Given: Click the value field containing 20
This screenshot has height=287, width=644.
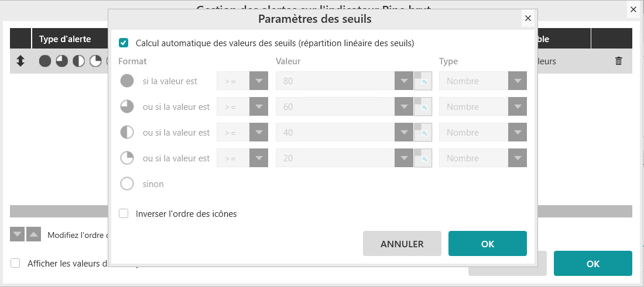Looking at the screenshot, I should pyautogui.click(x=335, y=158).
